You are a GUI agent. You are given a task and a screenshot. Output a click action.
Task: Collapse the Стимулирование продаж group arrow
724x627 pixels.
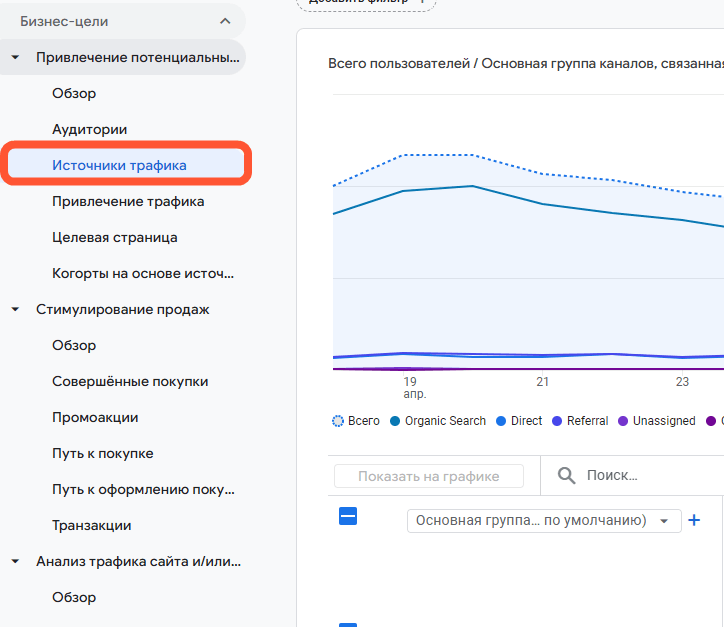[x=15, y=310]
